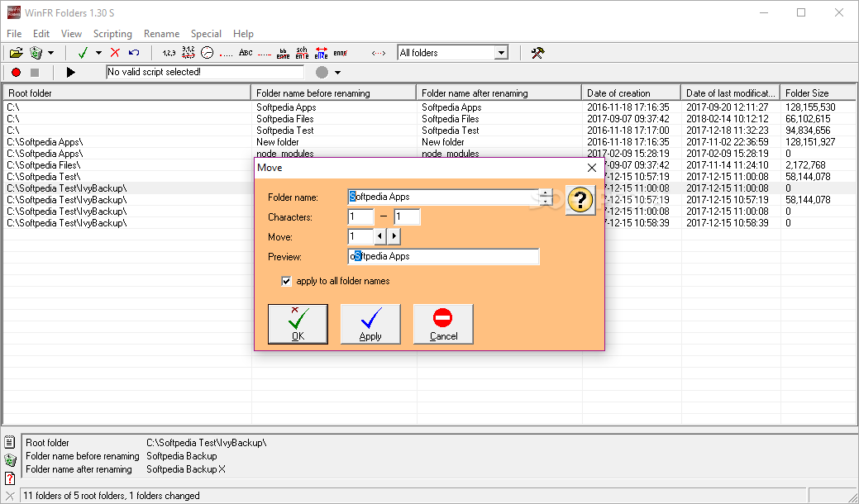The width and height of the screenshot is (859, 504).
Task: Click the right arrow of the Move stepper
Action: tap(394, 236)
